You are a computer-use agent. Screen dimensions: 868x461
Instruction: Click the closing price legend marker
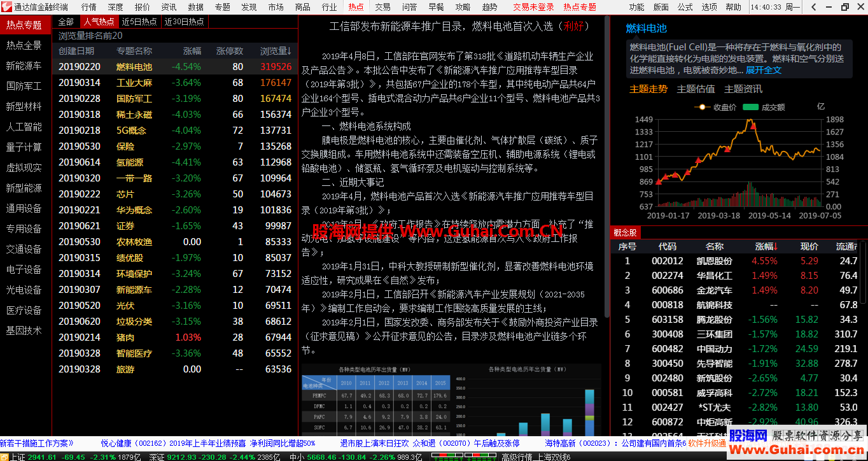pyautogui.click(x=703, y=108)
